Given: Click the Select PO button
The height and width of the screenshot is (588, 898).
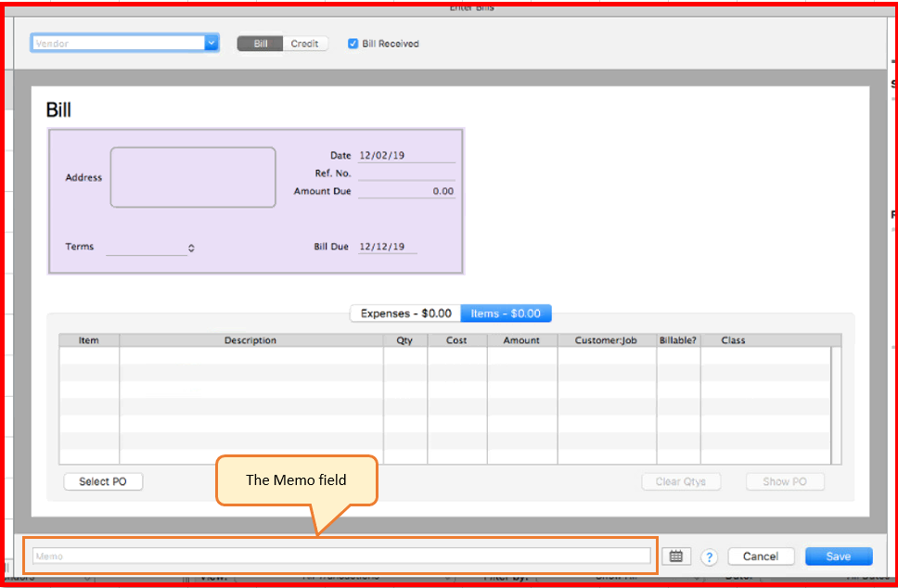Looking at the screenshot, I should [103, 481].
